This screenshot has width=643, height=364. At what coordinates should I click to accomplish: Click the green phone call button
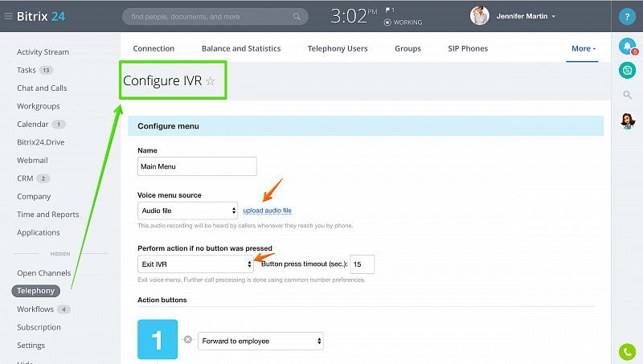(x=627, y=351)
